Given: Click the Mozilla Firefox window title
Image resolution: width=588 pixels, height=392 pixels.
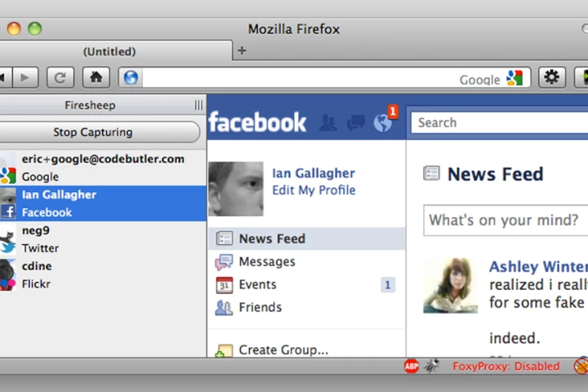Looking at the screenshot, I should pos(294,29).
